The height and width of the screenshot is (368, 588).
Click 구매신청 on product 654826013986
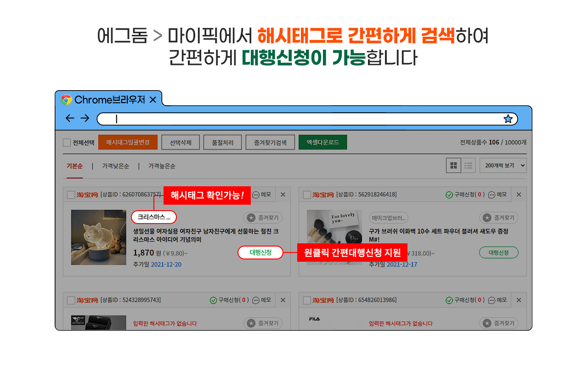click(465, 300)
